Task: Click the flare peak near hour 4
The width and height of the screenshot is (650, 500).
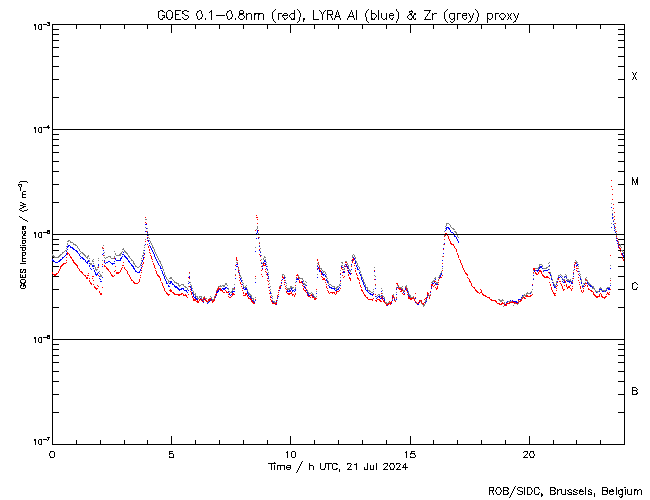Action: pos(146,218)
